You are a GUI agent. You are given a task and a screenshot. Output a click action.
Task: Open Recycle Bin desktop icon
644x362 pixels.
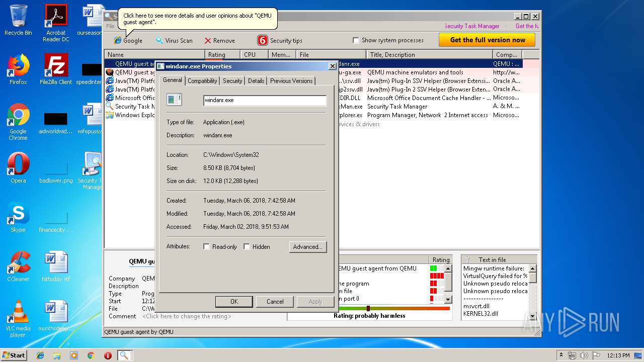[18, 20]
